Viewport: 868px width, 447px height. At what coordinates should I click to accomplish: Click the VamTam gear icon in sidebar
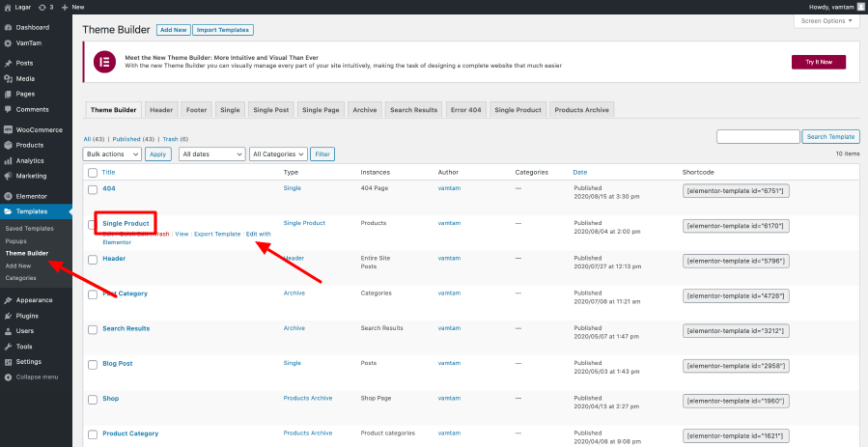[x=8, y=43]
